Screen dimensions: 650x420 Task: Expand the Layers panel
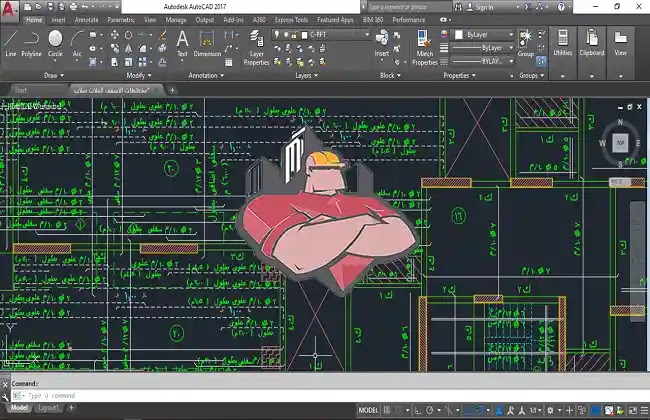(x=307, y=75)
